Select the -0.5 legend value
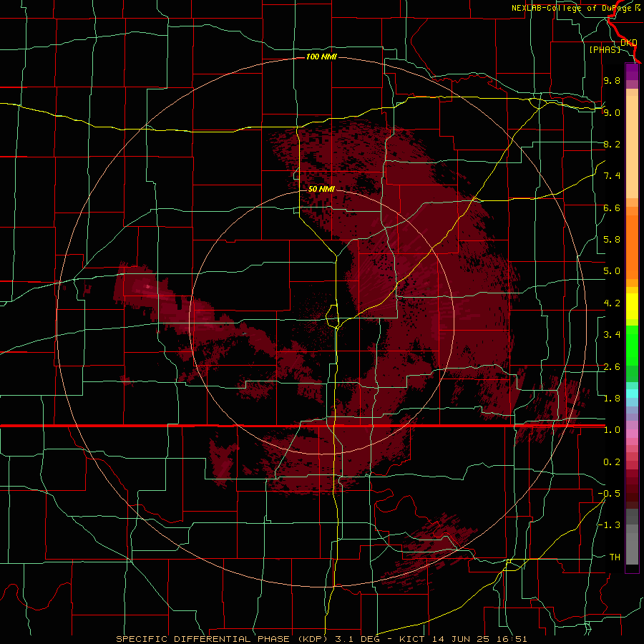Viewport: 644px width, 644px height. coord(609,494)
